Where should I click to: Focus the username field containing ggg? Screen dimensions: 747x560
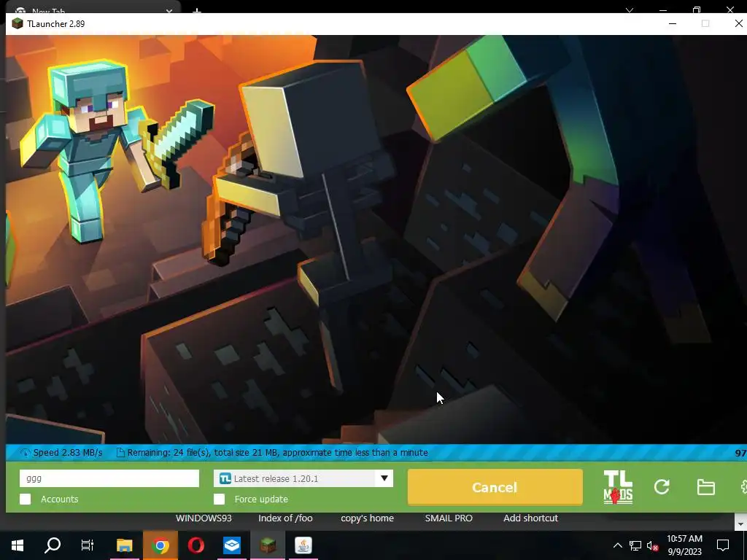coord(109,478)
